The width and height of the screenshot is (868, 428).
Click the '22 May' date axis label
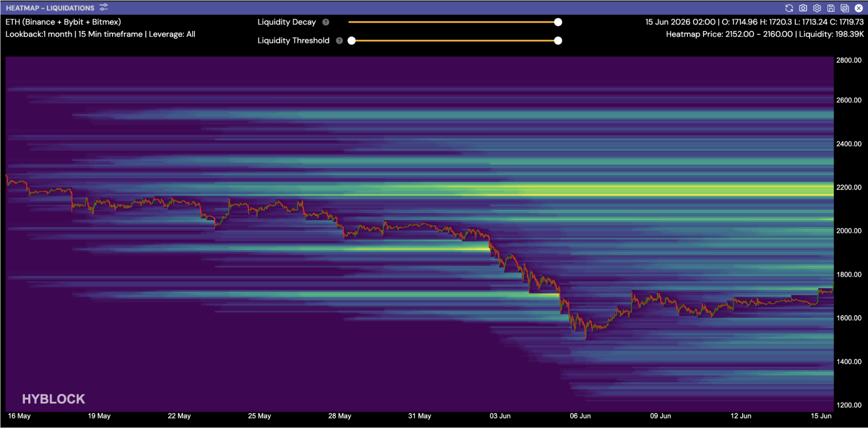[x=179, y=416]
